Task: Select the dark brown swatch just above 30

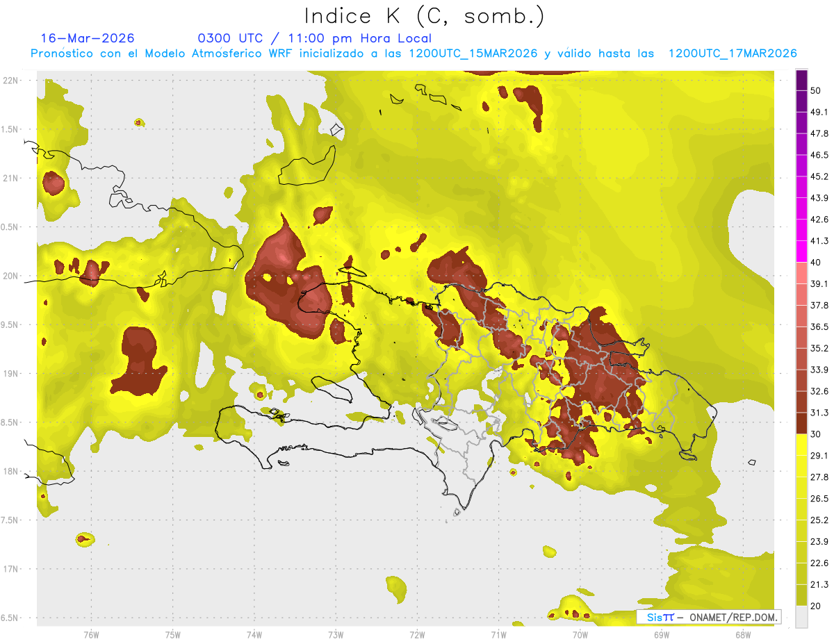Action: pyautogui.click(x=801, y=424)
